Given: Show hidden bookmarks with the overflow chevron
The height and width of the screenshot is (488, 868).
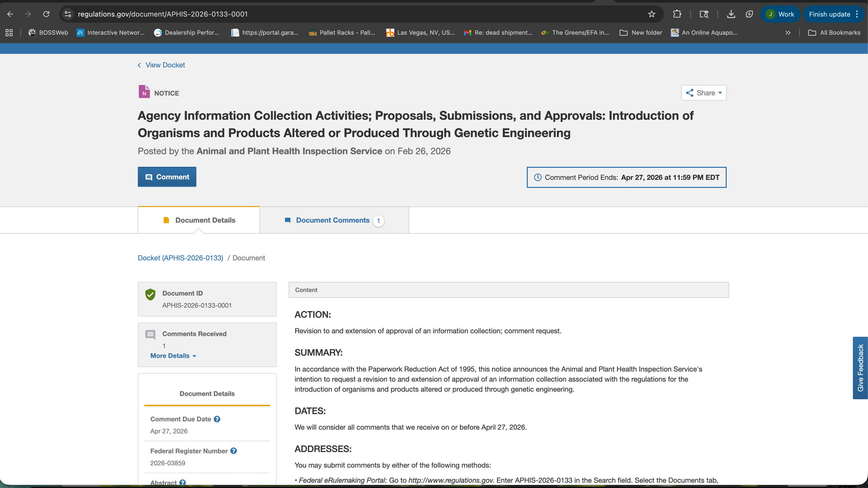Looking at the screenshot, I should [x=788, y=33].
